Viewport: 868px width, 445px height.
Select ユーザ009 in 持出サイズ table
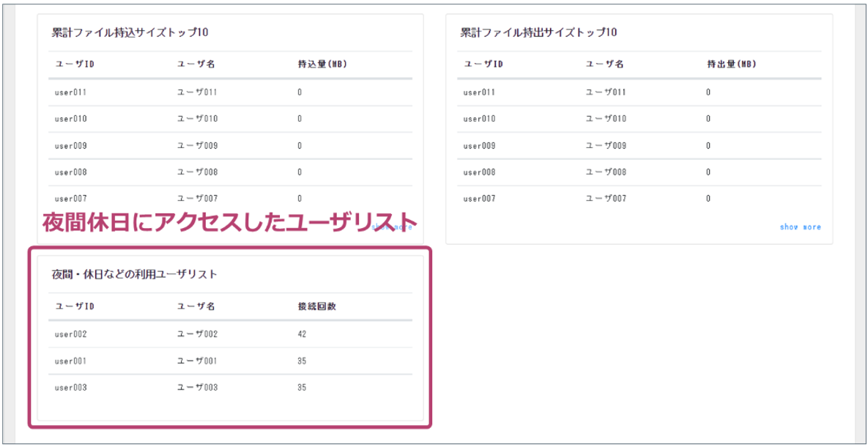[x=606, y=146]
